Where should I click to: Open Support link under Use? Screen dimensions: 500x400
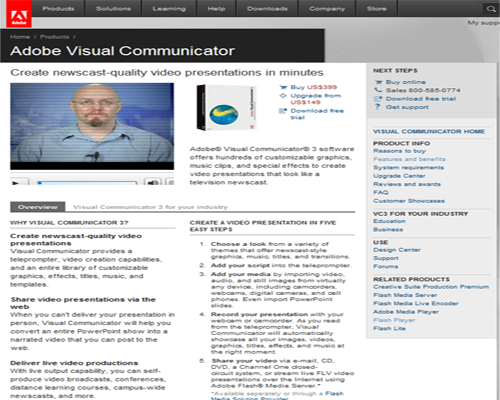coord(386,258)
